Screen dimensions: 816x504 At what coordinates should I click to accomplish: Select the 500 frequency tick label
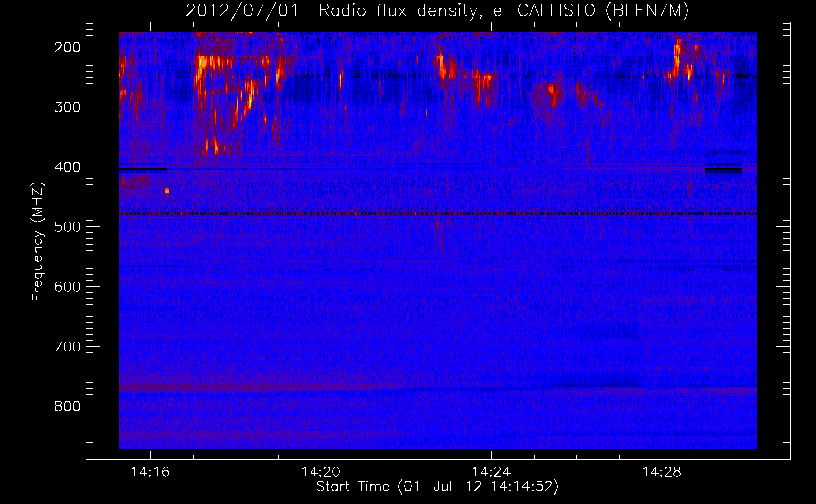click(67, 227)
